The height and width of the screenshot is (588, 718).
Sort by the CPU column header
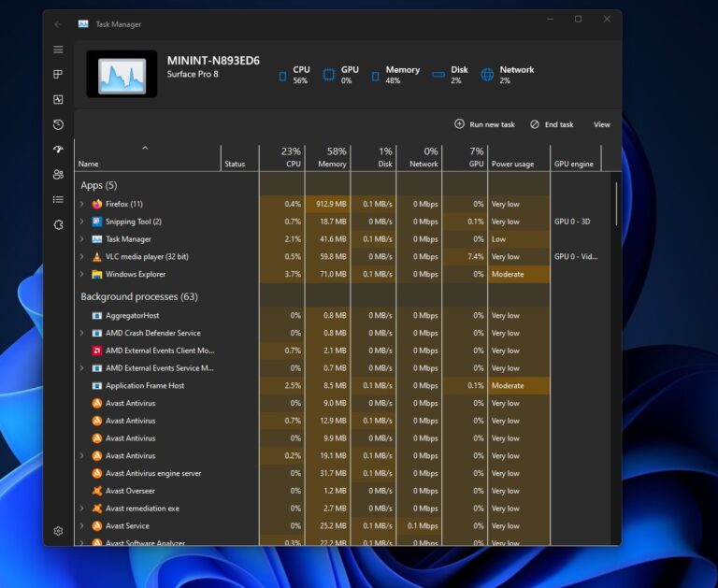[x=282, y=158]
